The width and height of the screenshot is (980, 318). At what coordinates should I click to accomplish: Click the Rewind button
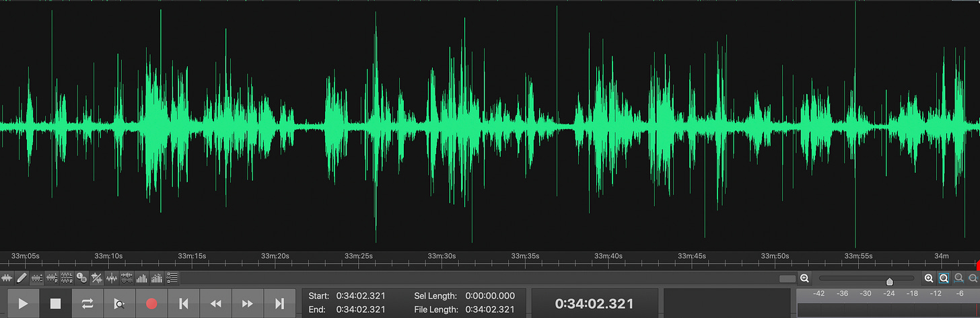[215, 303]
